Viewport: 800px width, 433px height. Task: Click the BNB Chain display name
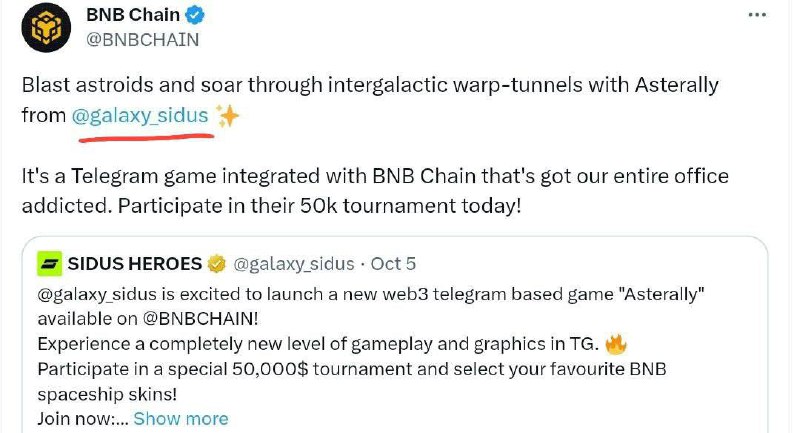[133, 15]
